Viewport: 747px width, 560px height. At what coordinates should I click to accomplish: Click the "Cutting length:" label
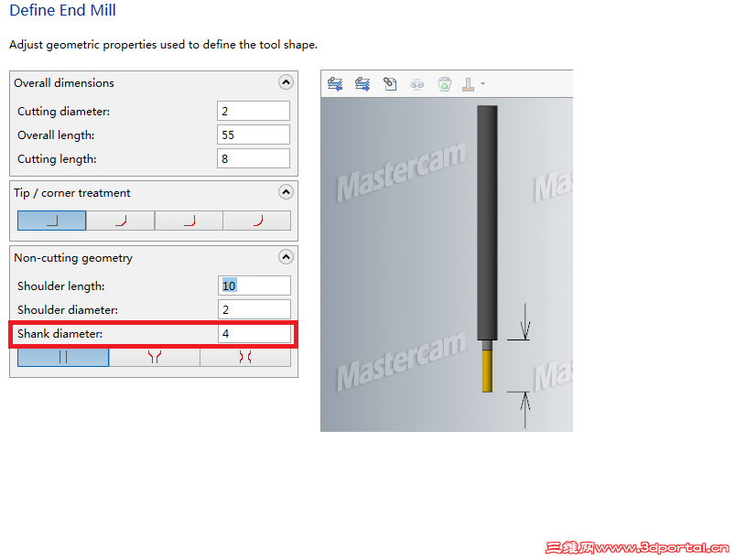pos(57,159)
